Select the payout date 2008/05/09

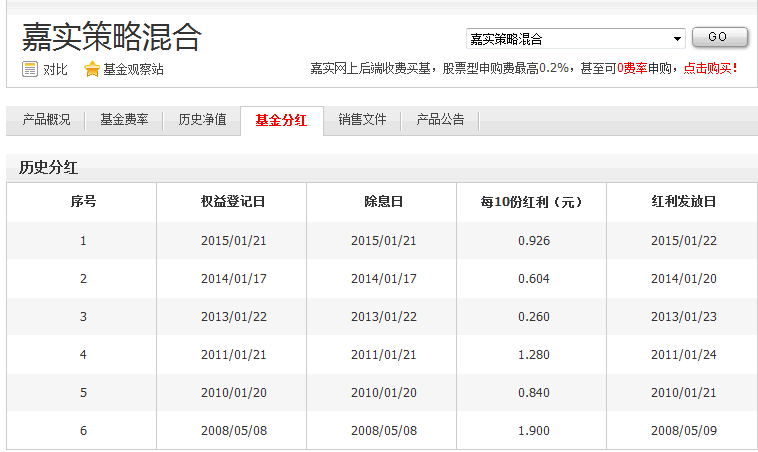click(x=684, y=431)
